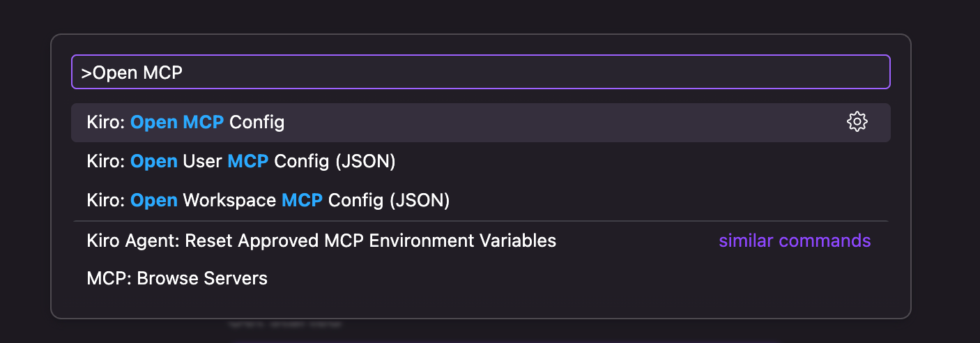The height and width of the screenshot is (343, 980).
Task: Click the Kiro Agent command entry
Action: [x=321, y=241]
